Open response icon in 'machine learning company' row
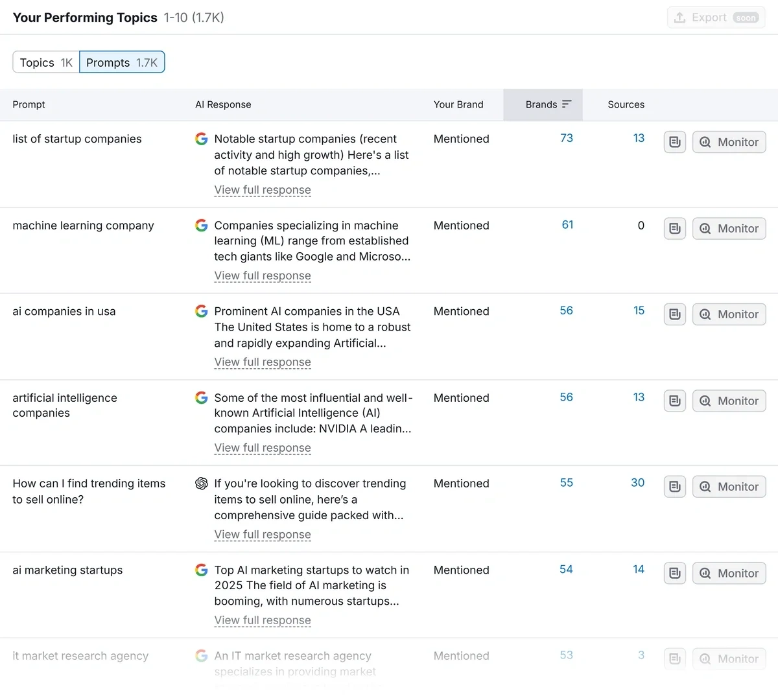The height and width of the screenshot is (700, 778). coord(674,228)
